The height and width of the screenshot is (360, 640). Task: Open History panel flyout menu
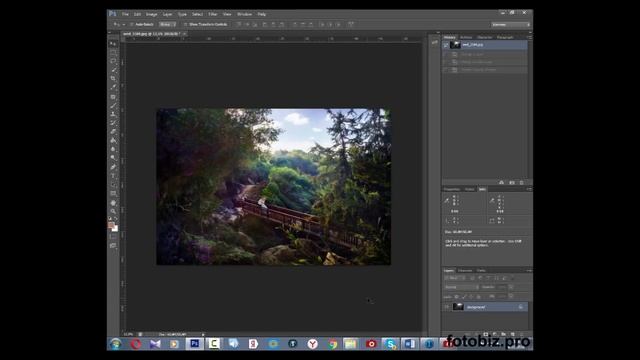[529, 37]
